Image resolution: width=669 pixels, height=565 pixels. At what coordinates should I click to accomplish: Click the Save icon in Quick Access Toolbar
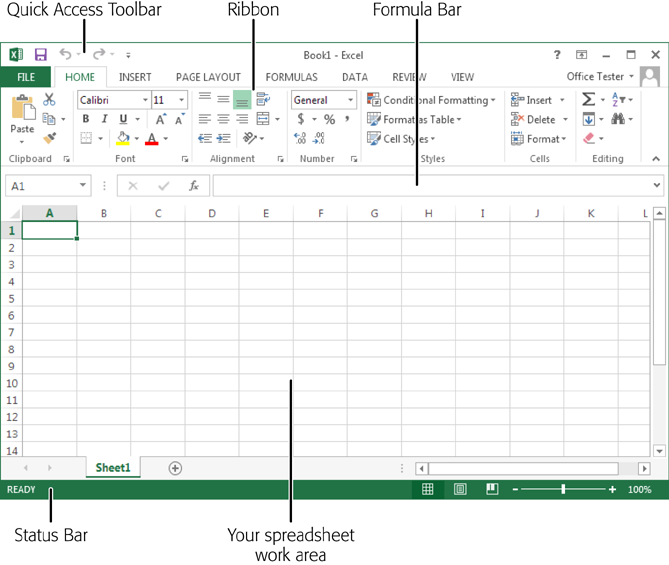[41, 55]
